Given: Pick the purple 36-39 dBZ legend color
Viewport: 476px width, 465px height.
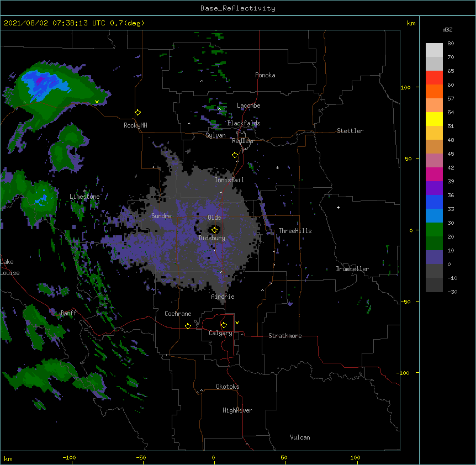Looking at the screenshot, I should pos(434,188).
